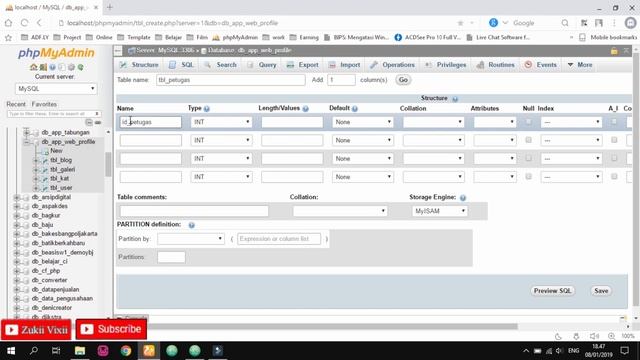This screenshot has height=360, width=640.
Task: Click the tbl_kat table icon
Action: point(45,179)
